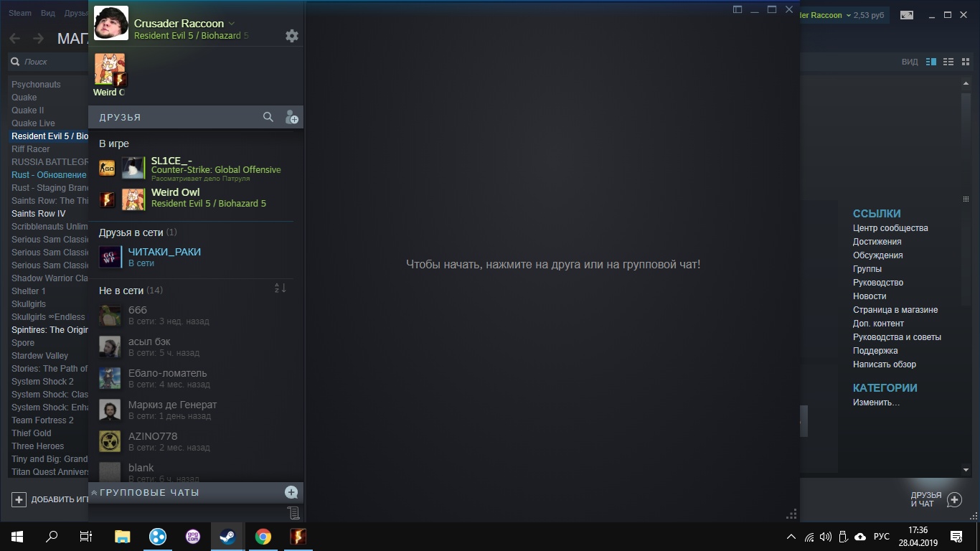Switch library to grid view
Screen dimensions: 980x551
pyautogui.click(x=964, y=62)
